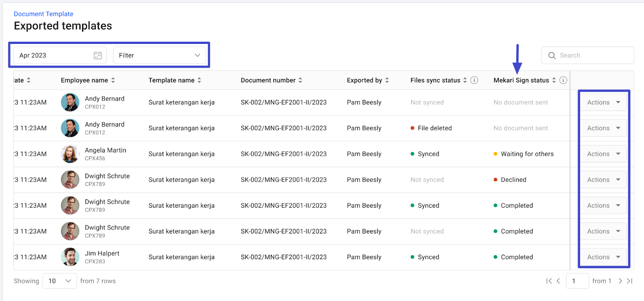Click inside the Search field
644x301 pixels.
592,55
